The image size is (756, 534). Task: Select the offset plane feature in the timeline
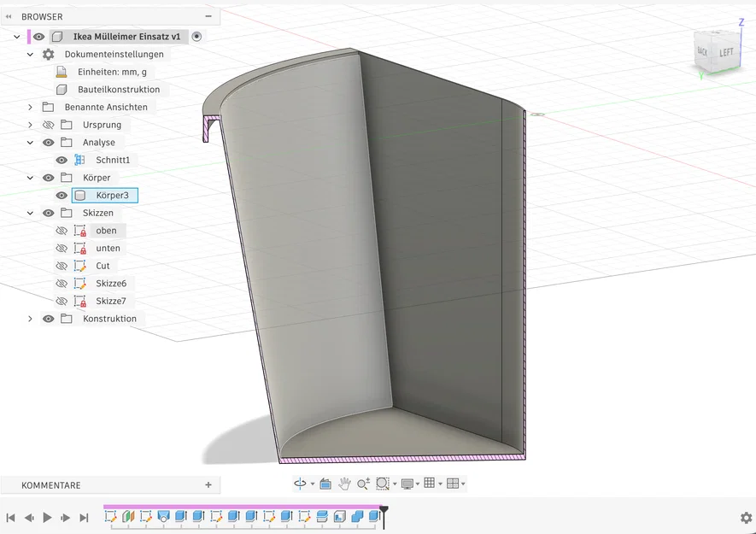128,516
